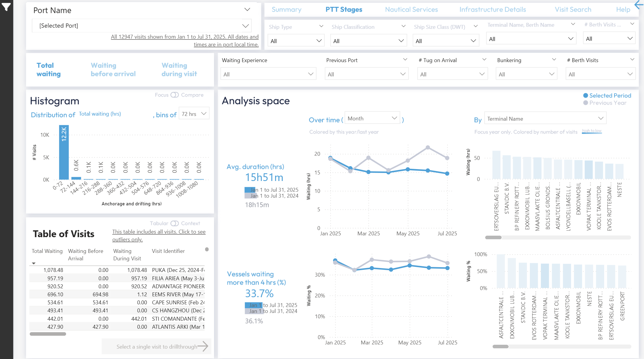Click the table's horizontal scrollbar thumb
Image resolution: width=644 pixels, height=359 pixels.
(48, 334)
